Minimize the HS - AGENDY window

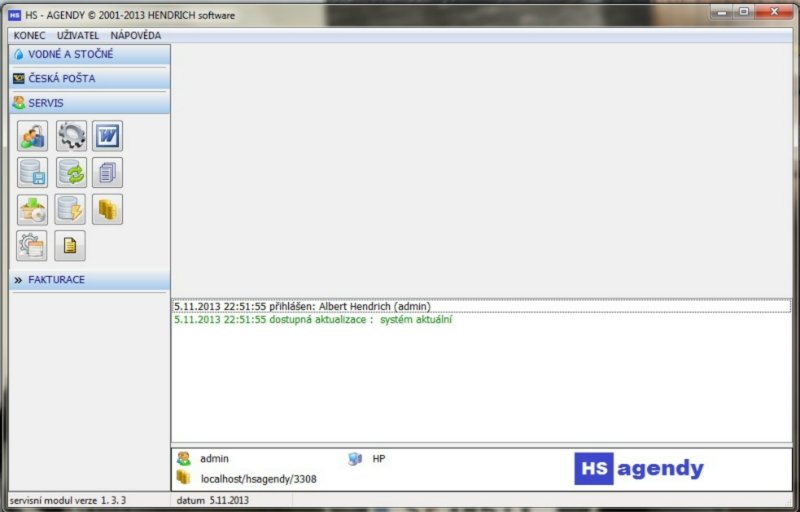pyautogui.click(x=721, y=12)
